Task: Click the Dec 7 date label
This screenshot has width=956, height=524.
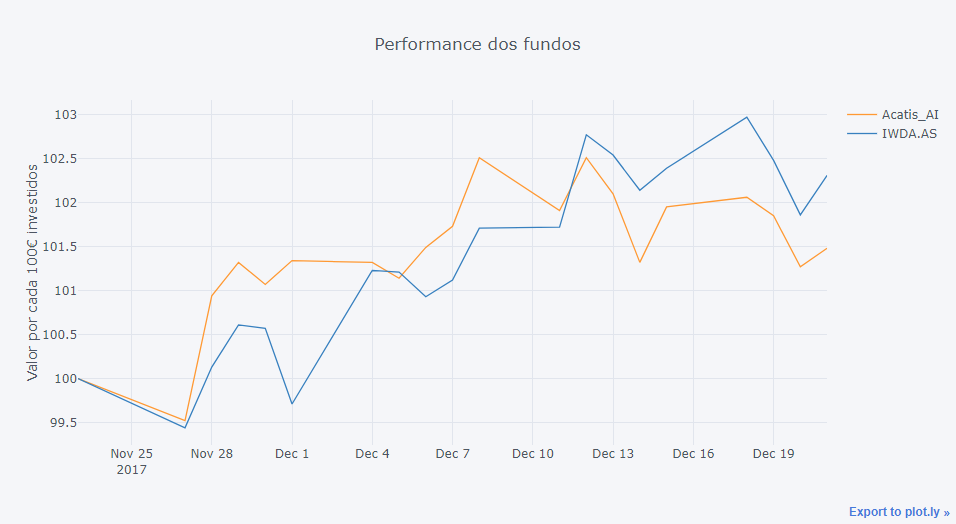Action: 452,454
